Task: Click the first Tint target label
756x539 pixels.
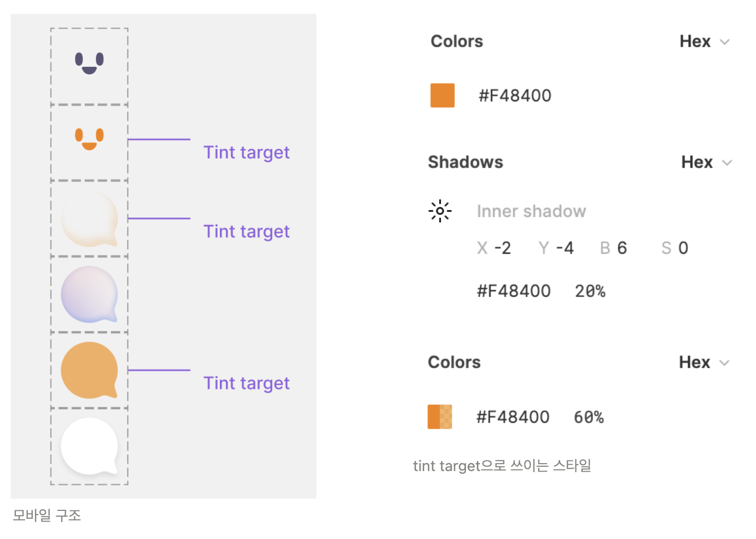Action: click(246, 153)
